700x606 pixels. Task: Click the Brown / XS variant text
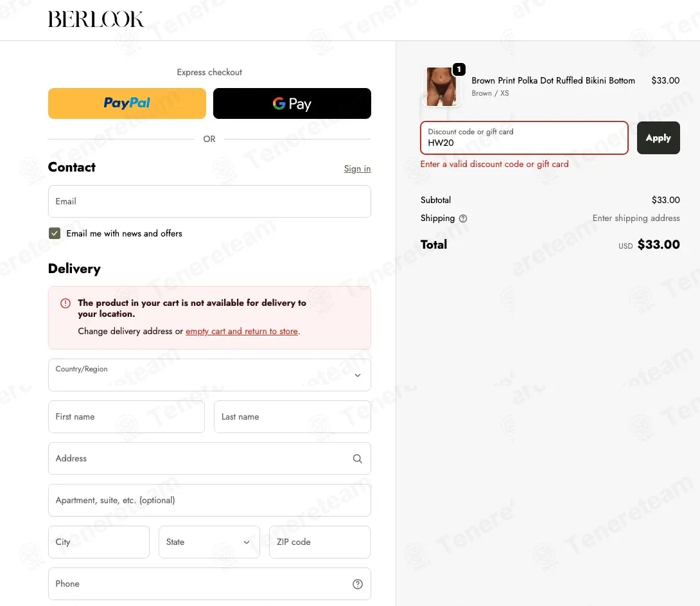pos(490,93)
